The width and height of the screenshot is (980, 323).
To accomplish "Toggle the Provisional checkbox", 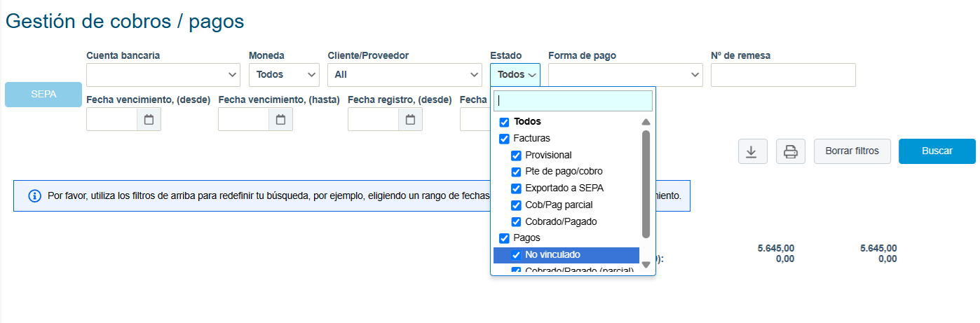I will 516,156.
